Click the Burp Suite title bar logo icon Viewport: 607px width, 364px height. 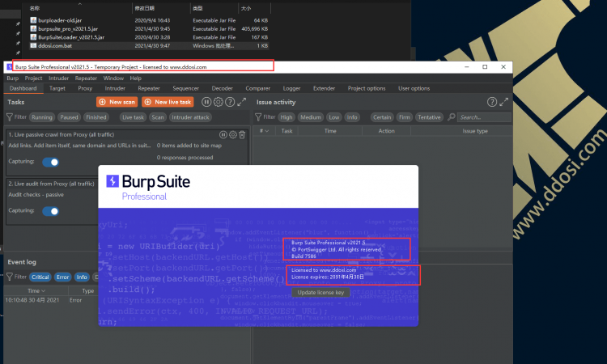coord(9,67)
